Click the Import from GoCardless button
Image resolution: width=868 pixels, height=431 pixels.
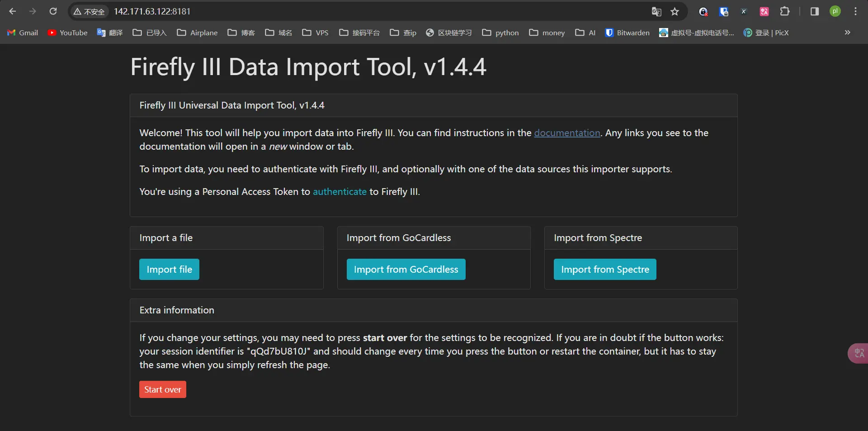click(x=406, y=270)
